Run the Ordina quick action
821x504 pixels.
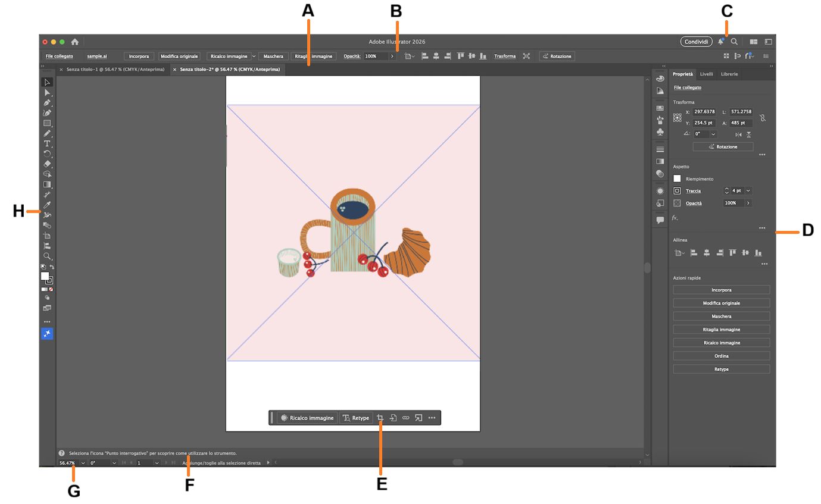721,355
